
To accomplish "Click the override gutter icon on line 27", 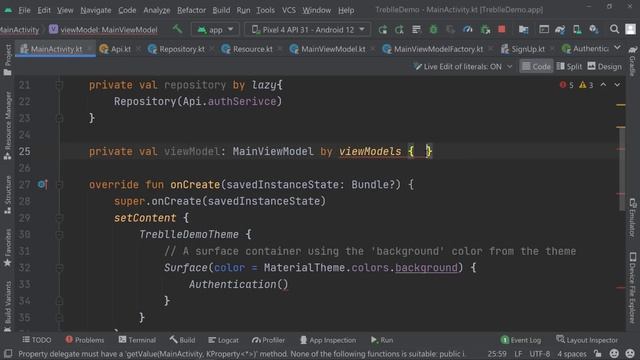I will point(42,184).
